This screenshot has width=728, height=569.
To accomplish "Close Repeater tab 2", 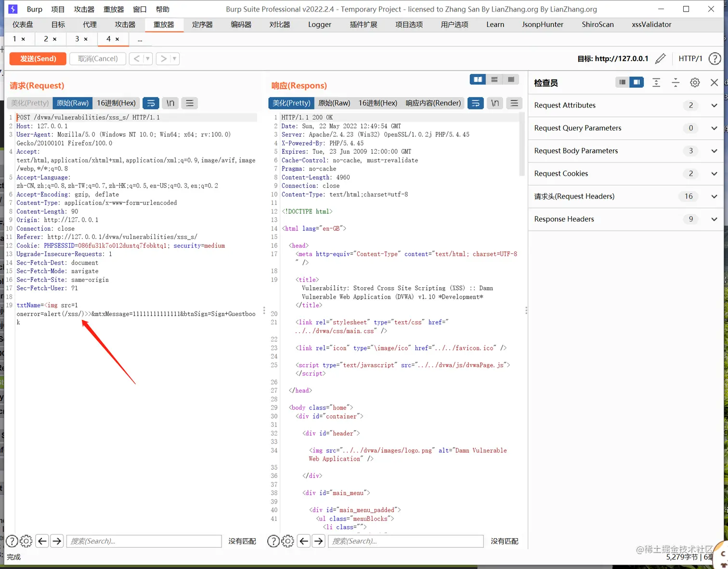I will 54,39.
